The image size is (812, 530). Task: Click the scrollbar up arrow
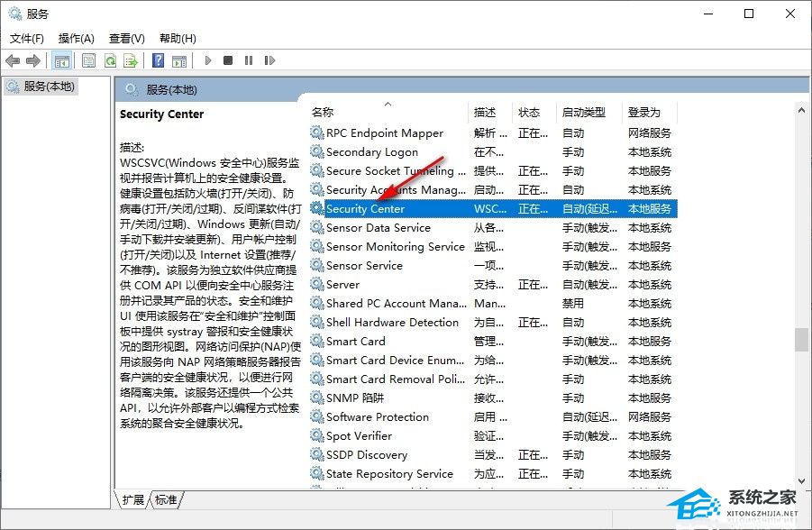[x=801, y=110]
